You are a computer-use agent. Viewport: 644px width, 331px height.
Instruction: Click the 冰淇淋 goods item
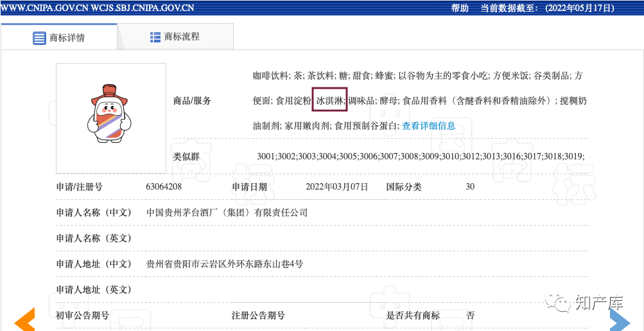click(x=330, y=100)
